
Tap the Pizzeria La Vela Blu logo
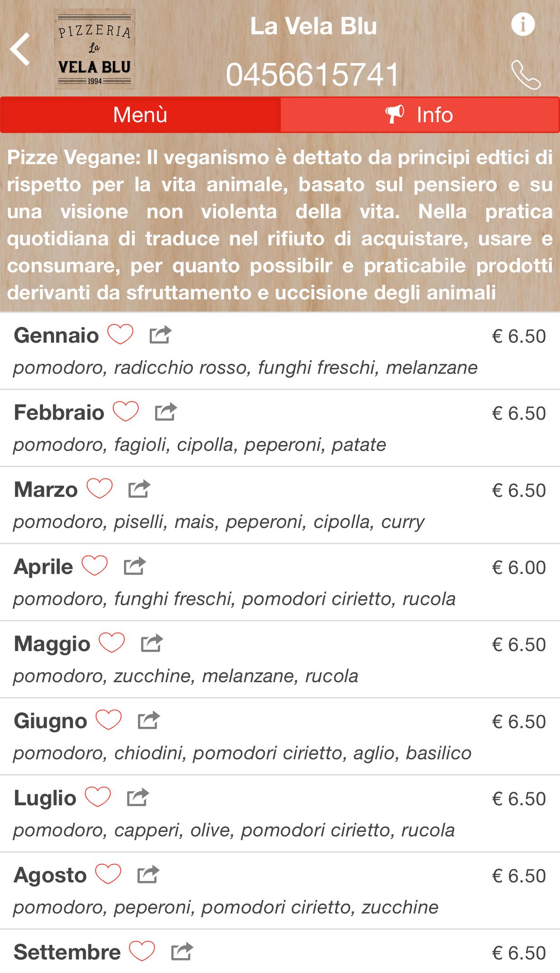pos(95,49)
